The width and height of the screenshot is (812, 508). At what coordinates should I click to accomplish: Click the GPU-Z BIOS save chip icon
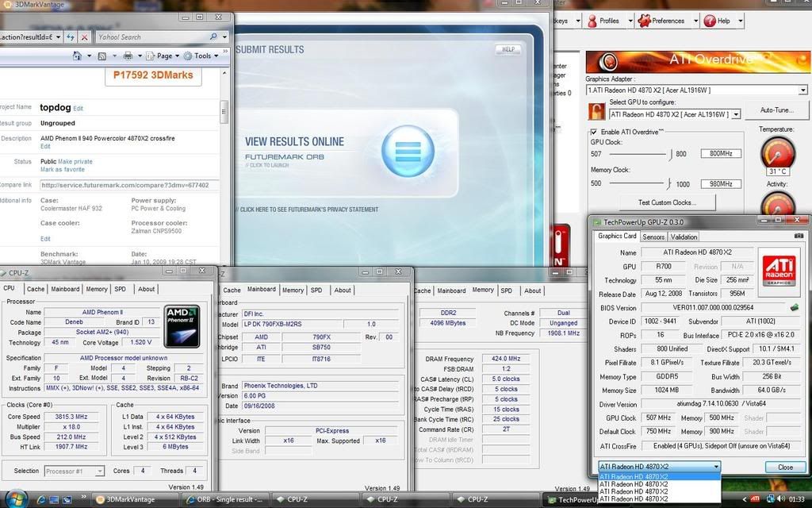point(795,307)
